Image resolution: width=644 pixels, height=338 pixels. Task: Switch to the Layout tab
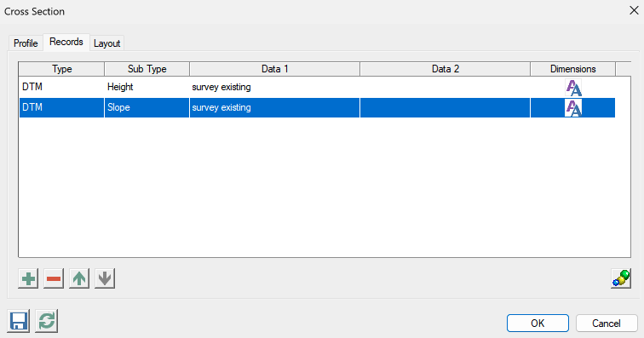106,43
